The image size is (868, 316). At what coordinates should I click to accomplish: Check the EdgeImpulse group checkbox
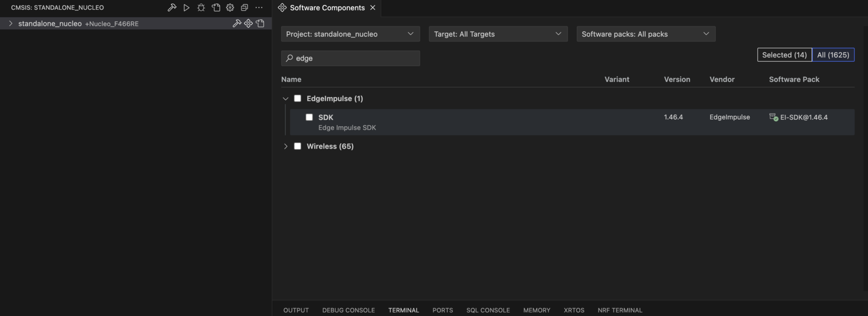point(297,98)
